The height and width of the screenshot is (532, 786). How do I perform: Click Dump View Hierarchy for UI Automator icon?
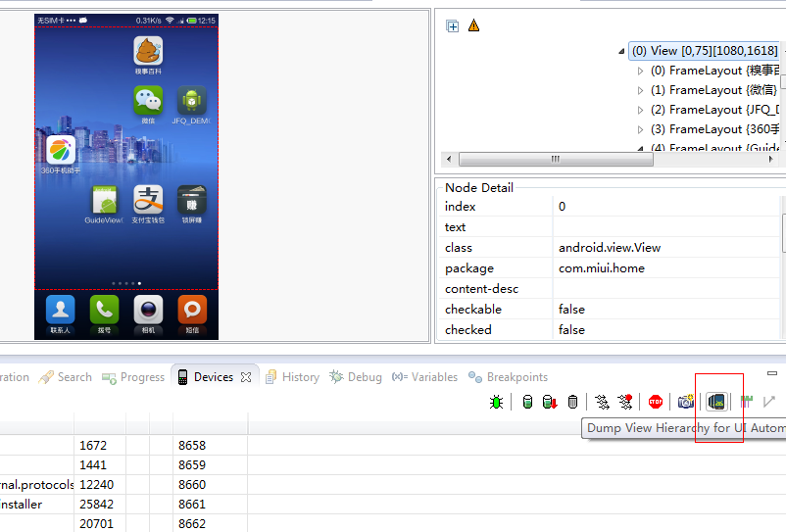click(716, 402)
